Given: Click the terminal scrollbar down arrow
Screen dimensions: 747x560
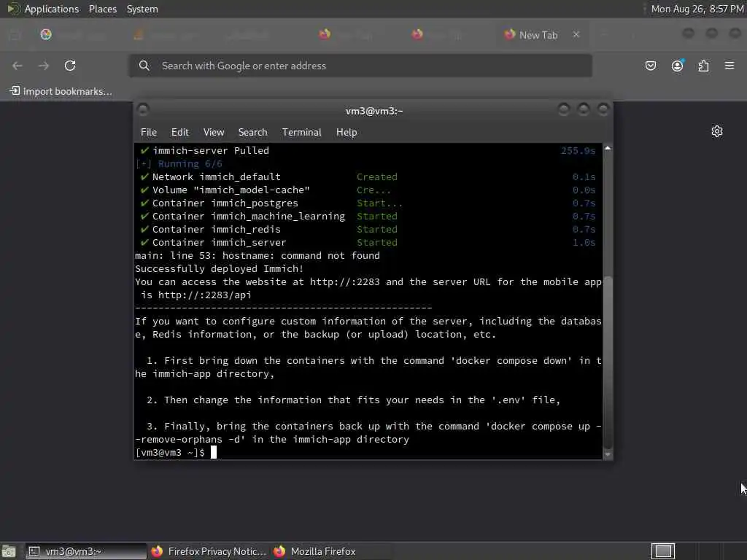Looking at the screenshot, I should (608, 454).
